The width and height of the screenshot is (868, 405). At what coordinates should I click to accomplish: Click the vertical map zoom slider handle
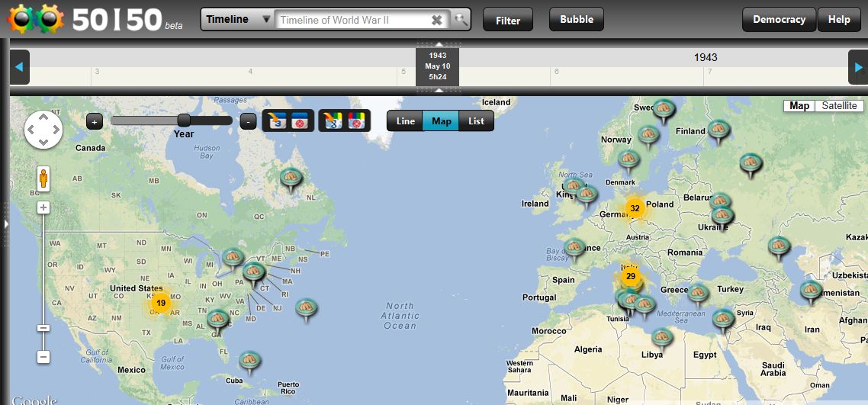(43, 328)
